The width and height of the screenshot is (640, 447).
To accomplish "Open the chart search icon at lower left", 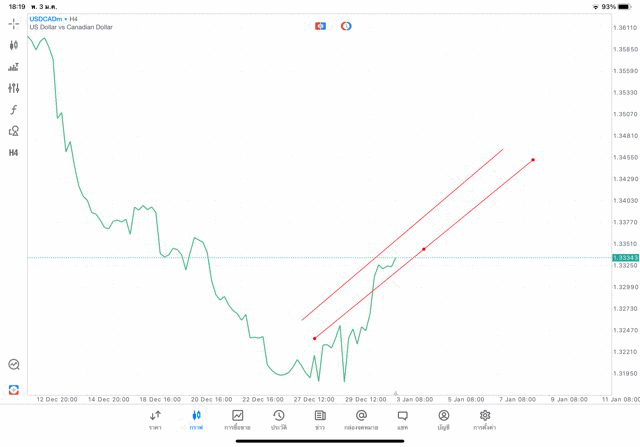I will point(14,365).
